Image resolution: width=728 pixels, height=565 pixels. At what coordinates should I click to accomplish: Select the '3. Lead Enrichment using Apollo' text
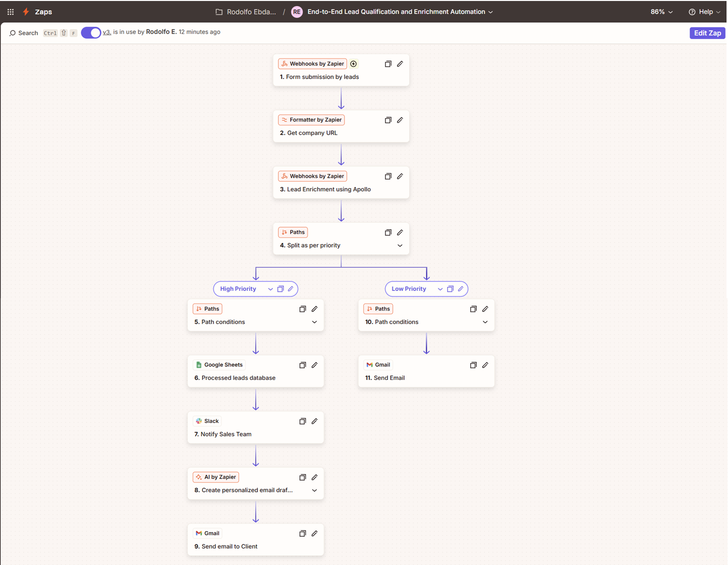pyautogui.click(x=325, y=189)
